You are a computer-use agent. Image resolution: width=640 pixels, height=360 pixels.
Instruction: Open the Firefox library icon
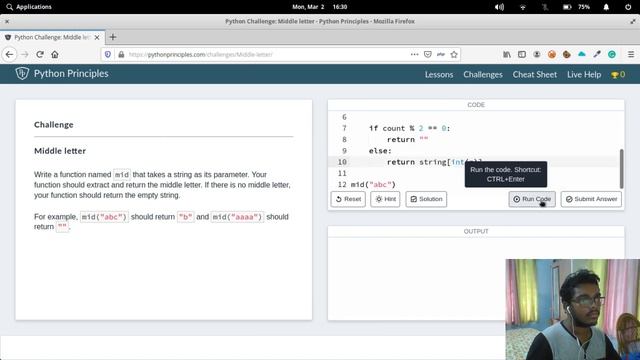[507, 54]
